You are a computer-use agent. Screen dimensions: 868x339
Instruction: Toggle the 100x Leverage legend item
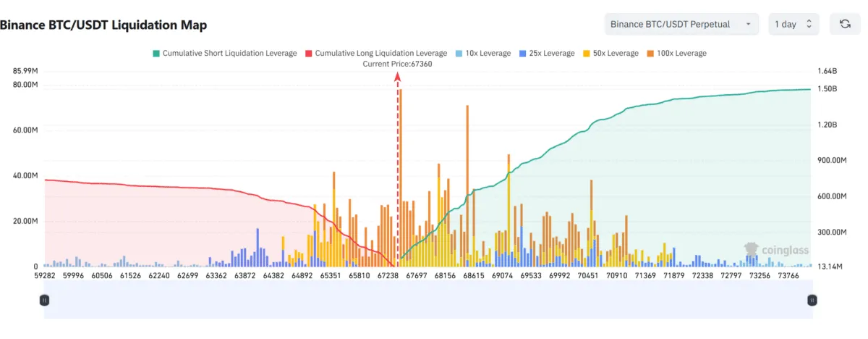click(676, 54)
